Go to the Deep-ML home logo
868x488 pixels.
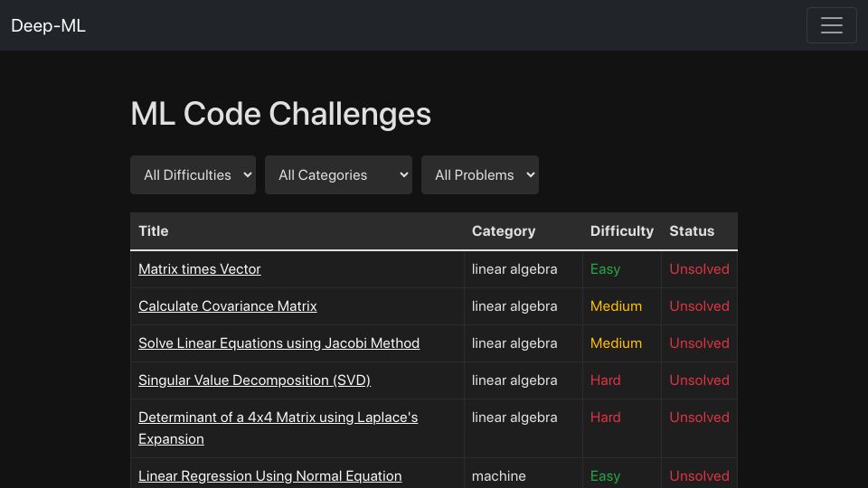(48, 25)
